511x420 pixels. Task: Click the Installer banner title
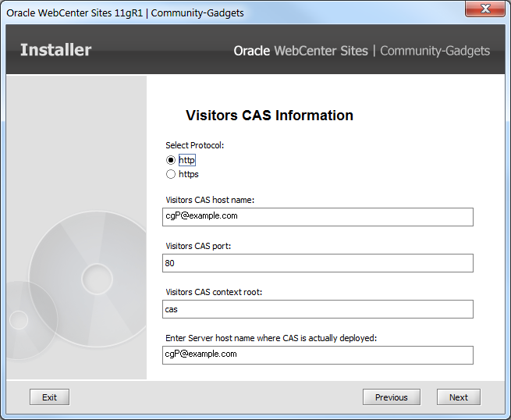click(55, 50)
